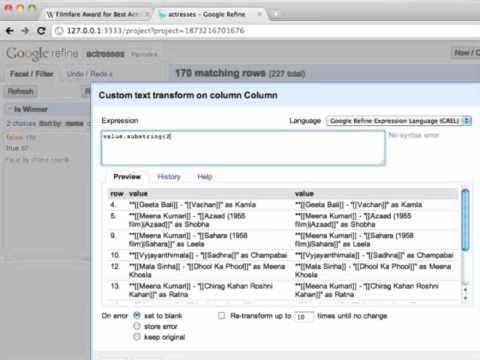
Task: Click inside the Expression text box
Action: (x=243, y=148)
